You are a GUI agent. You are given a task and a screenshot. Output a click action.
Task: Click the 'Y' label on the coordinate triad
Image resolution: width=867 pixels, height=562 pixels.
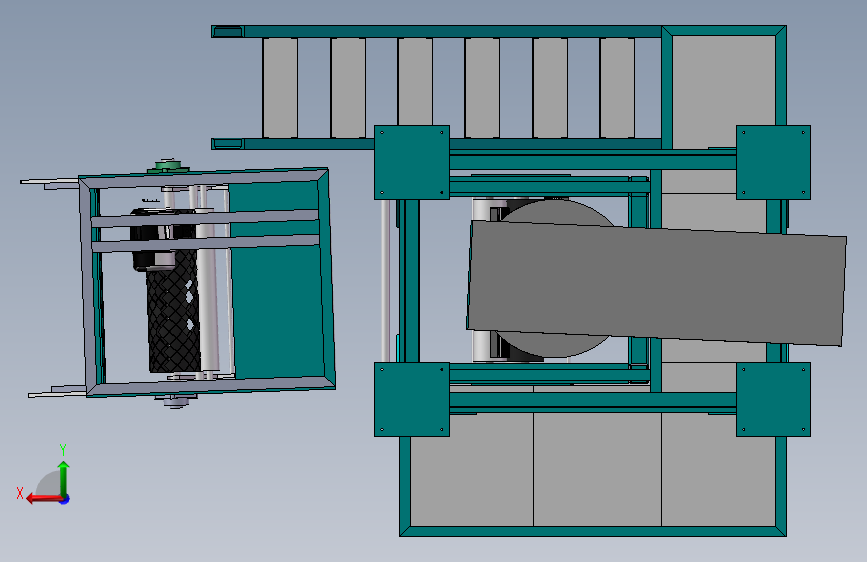coord(63,449)
